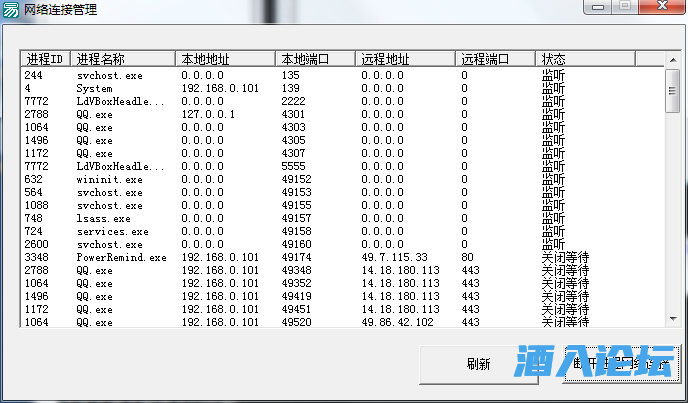Select the LdVBoxHeadle row with port 5555
The width and height of the screenshot is (688, 403).
[342, 166]
